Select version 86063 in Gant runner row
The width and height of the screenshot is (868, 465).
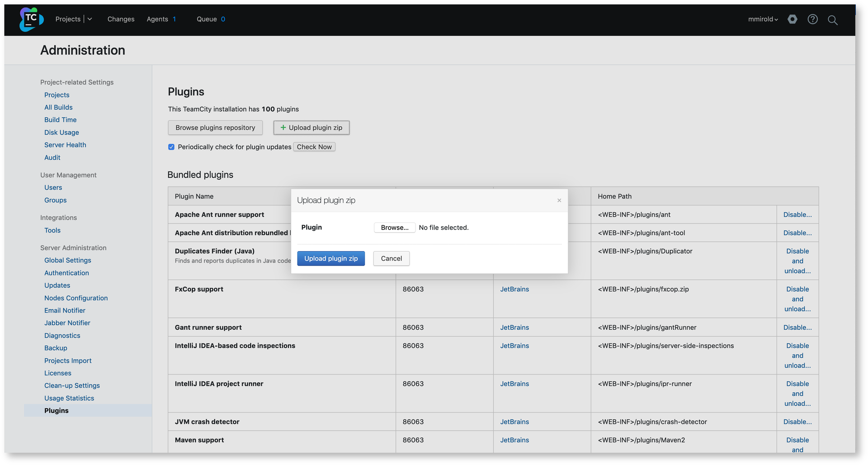point(413,327)
